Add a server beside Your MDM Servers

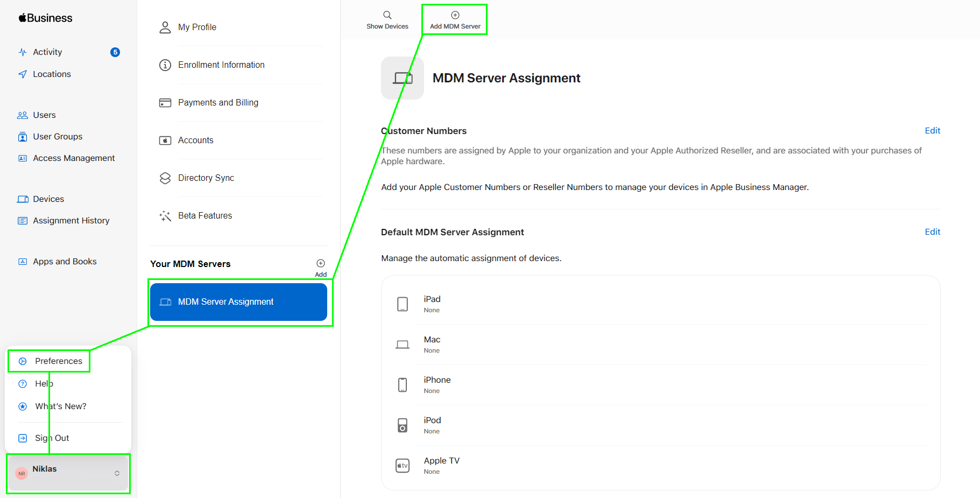tap(321, 264)
